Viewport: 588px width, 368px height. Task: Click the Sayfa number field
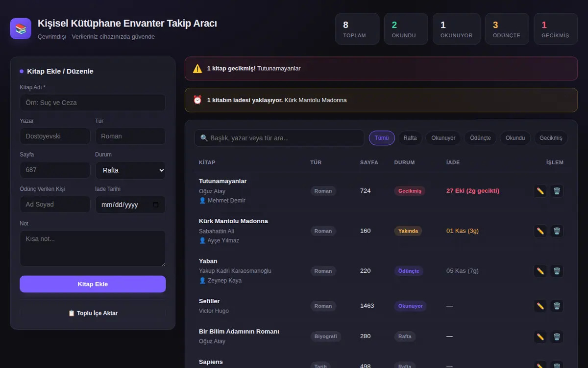coord(55,170)
